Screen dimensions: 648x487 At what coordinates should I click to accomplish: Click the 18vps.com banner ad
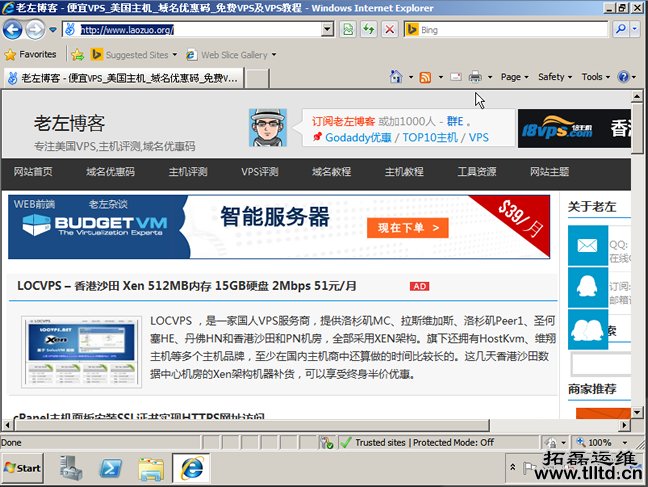(x=574, y=129)
